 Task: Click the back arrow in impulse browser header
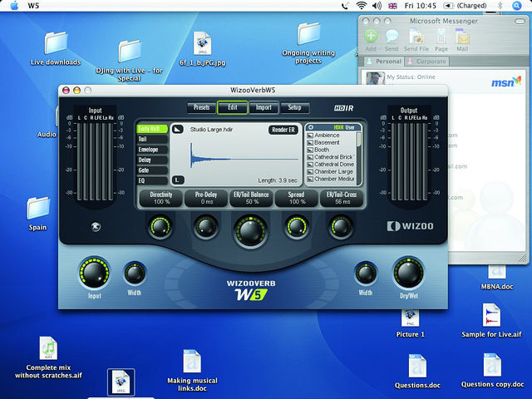(311, 127)
